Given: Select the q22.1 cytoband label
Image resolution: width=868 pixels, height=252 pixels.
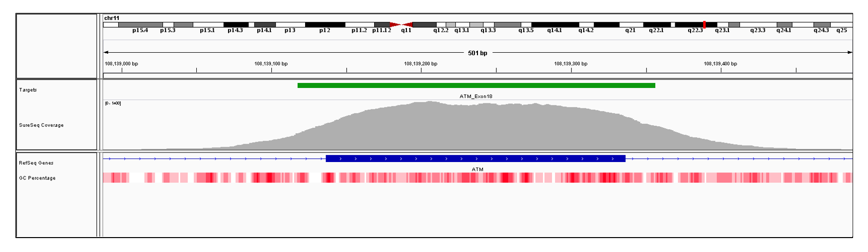Looking at the screenshot, I should 656,30.
